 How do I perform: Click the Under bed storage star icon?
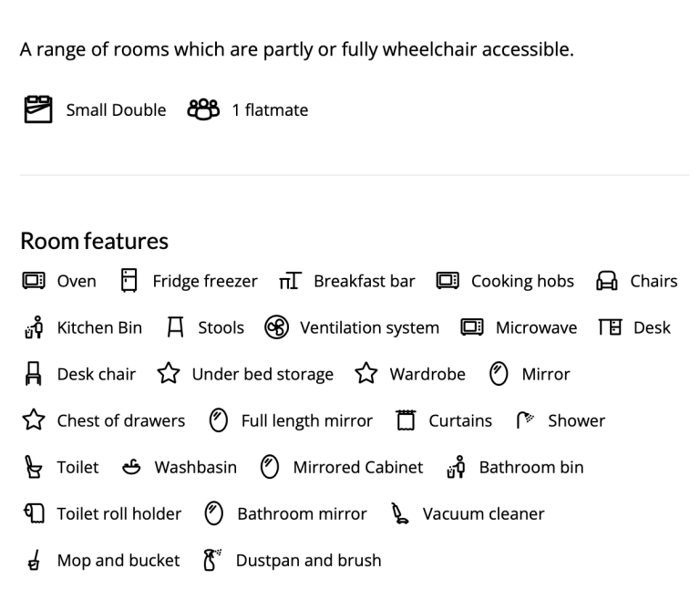click(169, 373)
